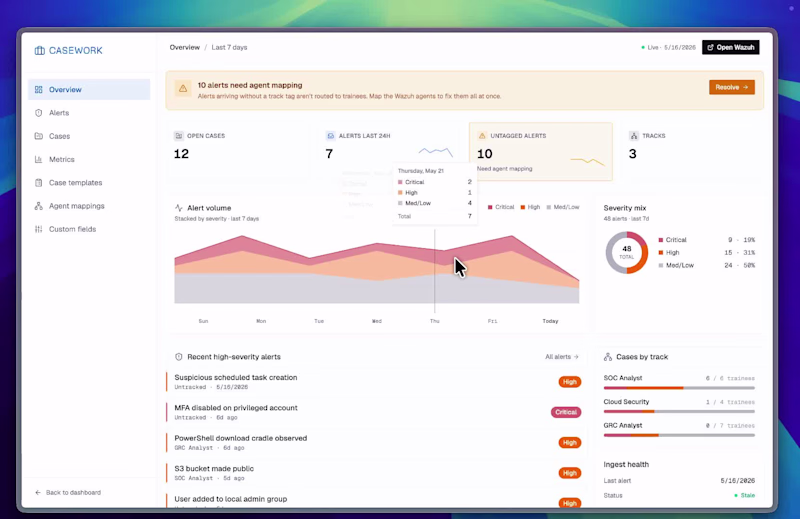
Task: Click the Open Cases value 12
Action: click(x=181, y=154)
